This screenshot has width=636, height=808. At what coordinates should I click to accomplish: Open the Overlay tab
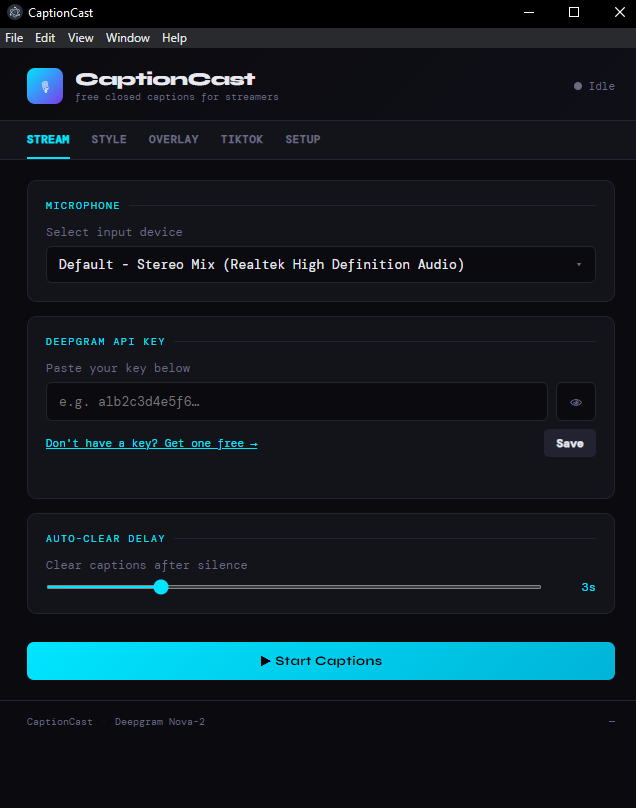173,139
